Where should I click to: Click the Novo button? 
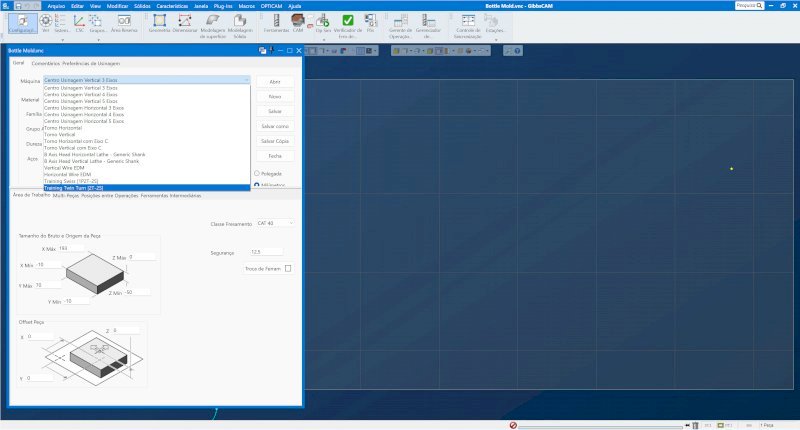point(275,96)
